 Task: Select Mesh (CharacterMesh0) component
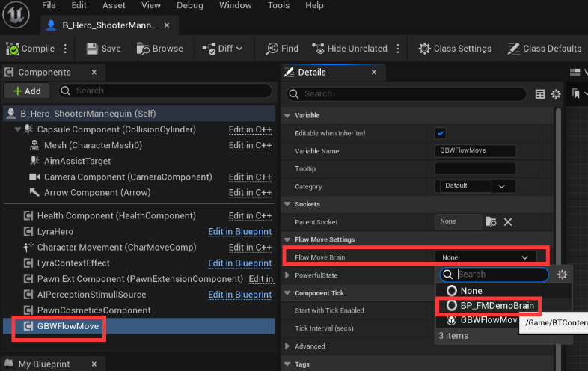point(93,145)
